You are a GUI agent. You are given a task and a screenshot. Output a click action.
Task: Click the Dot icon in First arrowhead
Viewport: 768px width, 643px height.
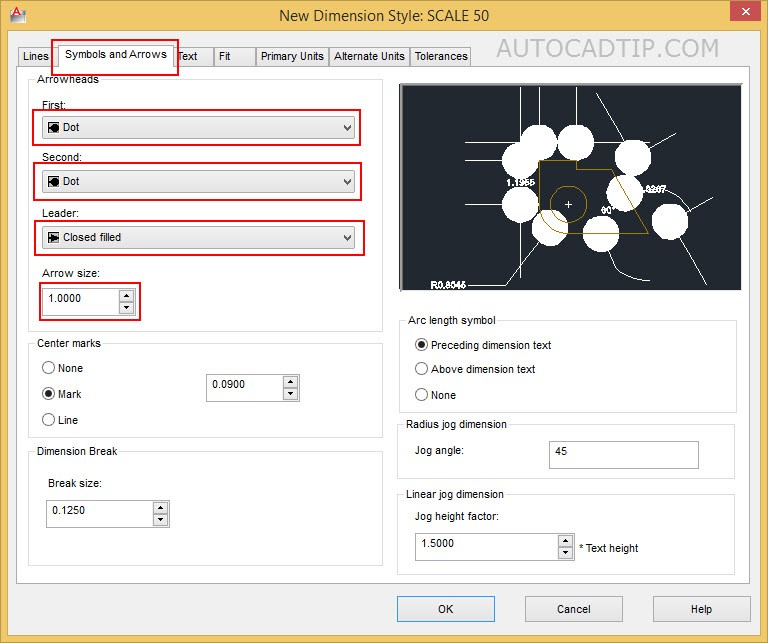(53, 127)
